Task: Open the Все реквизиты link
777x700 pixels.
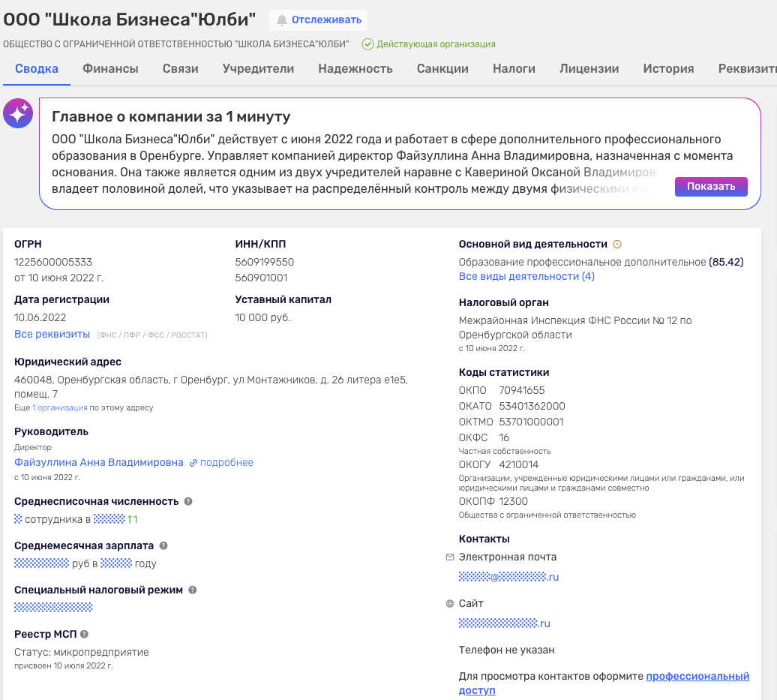Action: pyautogui.click(x=52, y=334)
